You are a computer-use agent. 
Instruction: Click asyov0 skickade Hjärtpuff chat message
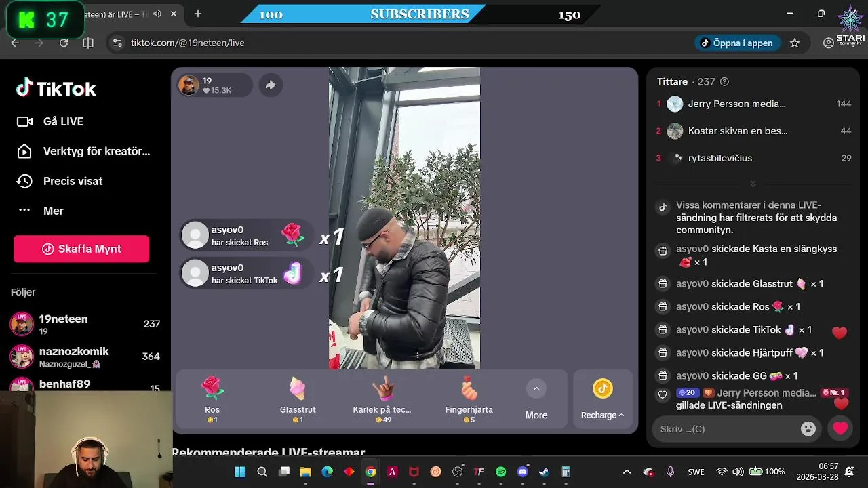tap(749, 352)
